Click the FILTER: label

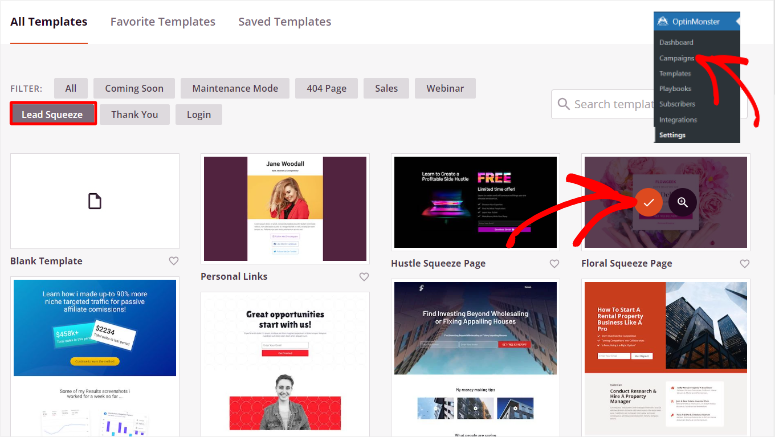click(26, 88)
